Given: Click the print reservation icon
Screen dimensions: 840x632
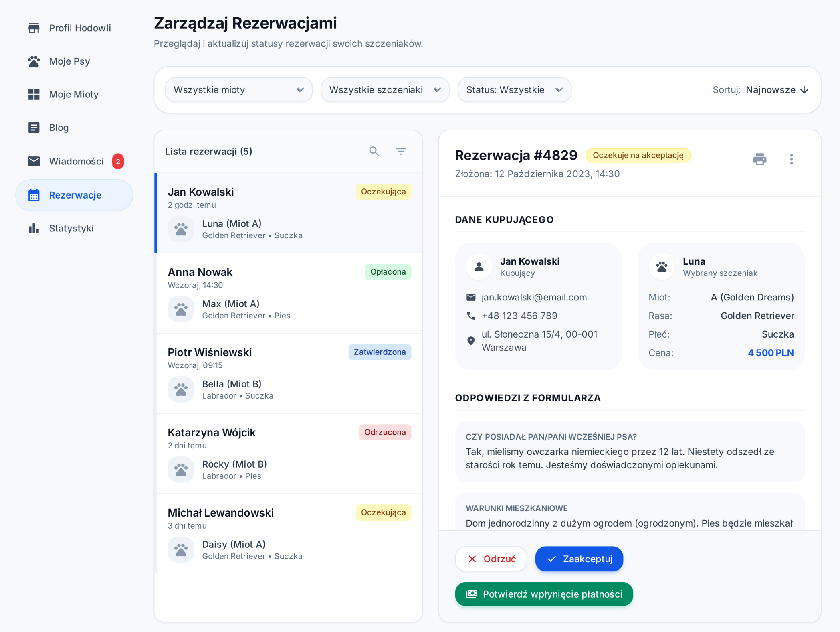Looking at the screenshot, I should pos(759,159).
